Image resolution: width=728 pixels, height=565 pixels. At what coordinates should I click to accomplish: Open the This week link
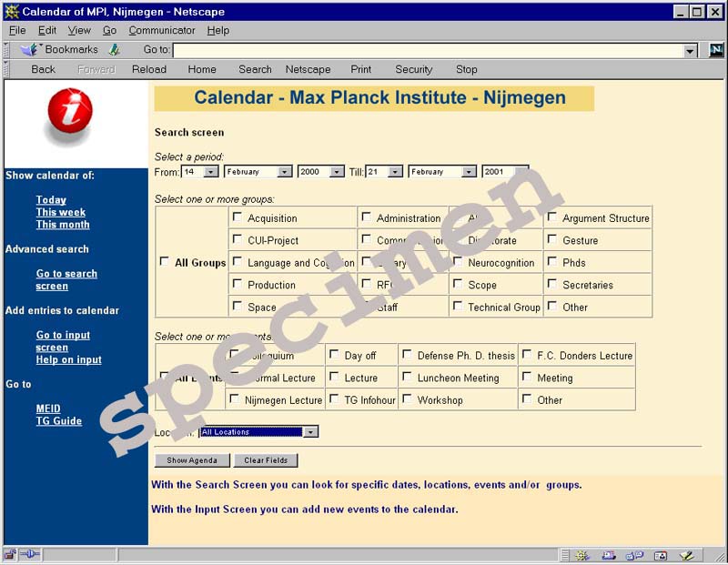(61, 212)
